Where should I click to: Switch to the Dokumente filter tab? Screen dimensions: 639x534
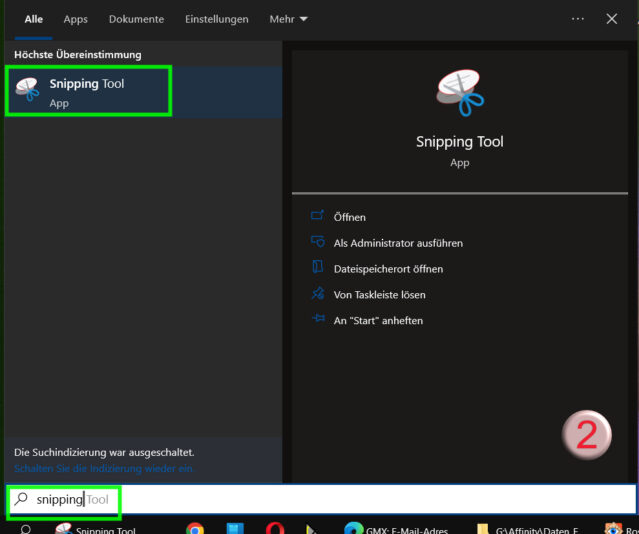[x=137, y=19]
